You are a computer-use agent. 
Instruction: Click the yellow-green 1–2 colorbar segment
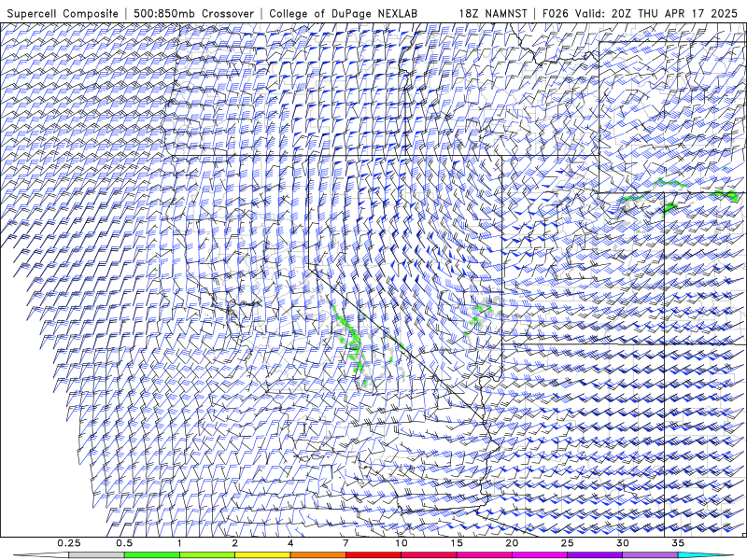(x=207, y=555)
